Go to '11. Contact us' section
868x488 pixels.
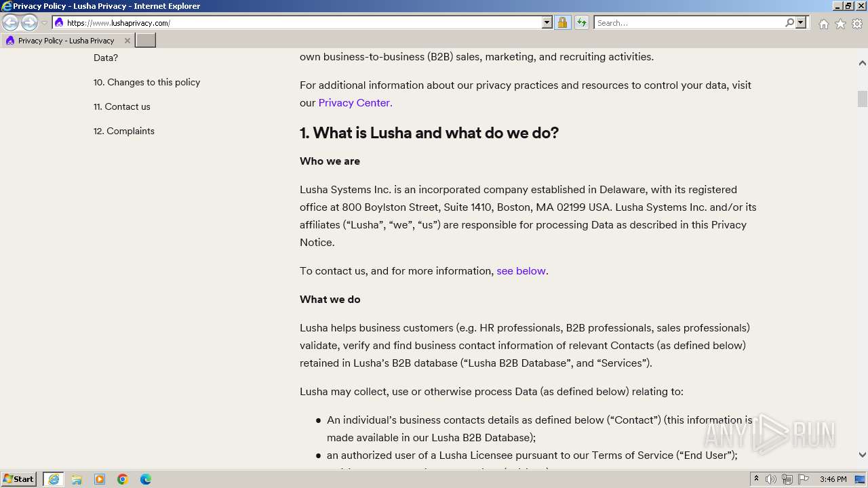(x=122, y=106)
